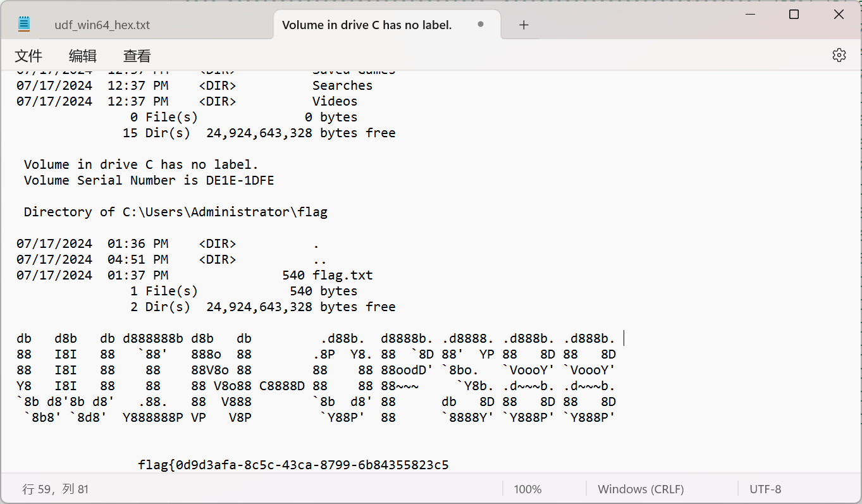Click the ASCII art line starting "88 I8I 88 `88'"
Viewport: 862px width, 504px height.
(x=316, y=354)
